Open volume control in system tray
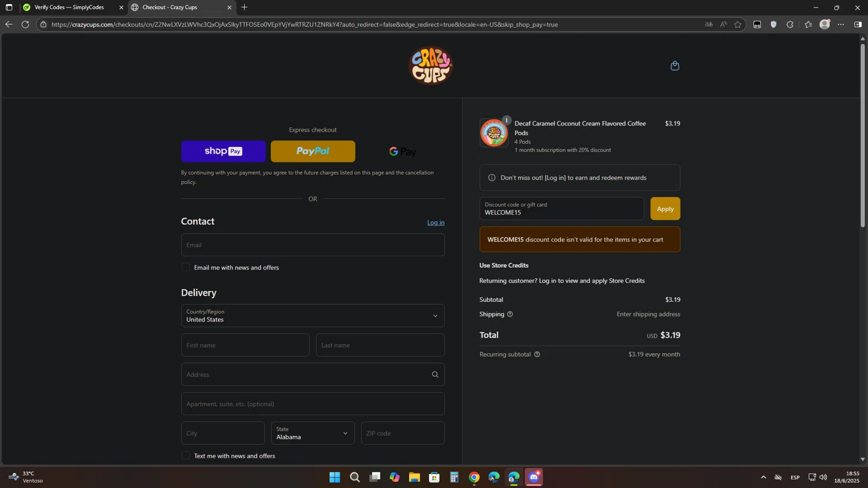 [823, 477]
